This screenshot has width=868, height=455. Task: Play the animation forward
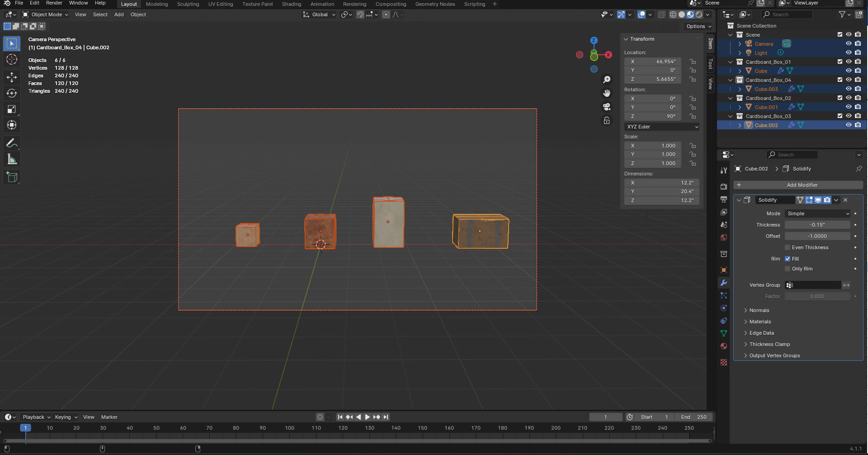[x=368, y=417]
